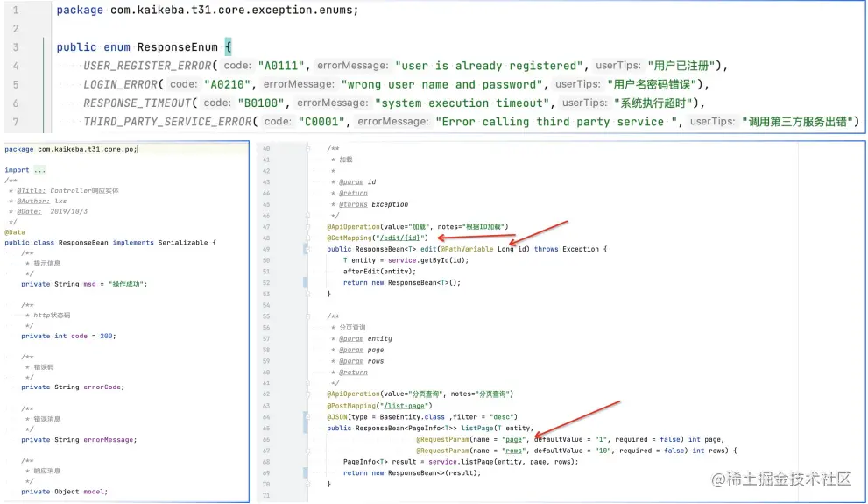This screenshot has width=868, height=504.
Task: Click the @throws tag on line 45
Action: click(353, 204)
